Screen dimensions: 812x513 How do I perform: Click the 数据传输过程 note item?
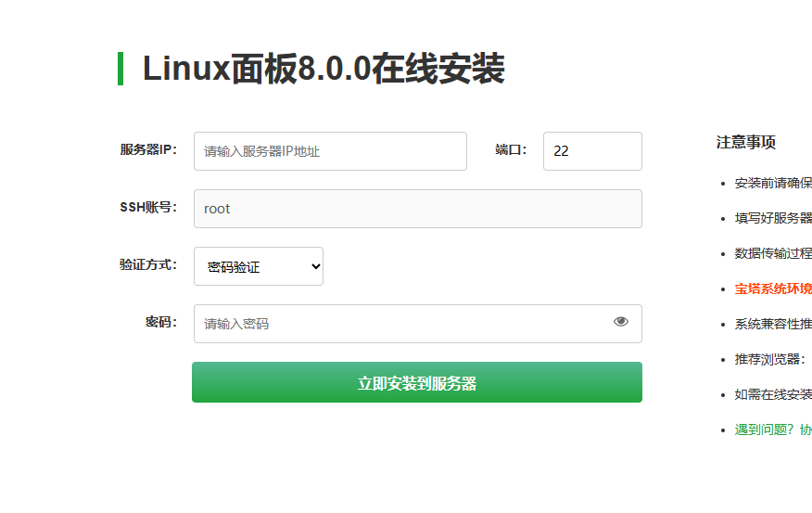coord(773,253)
